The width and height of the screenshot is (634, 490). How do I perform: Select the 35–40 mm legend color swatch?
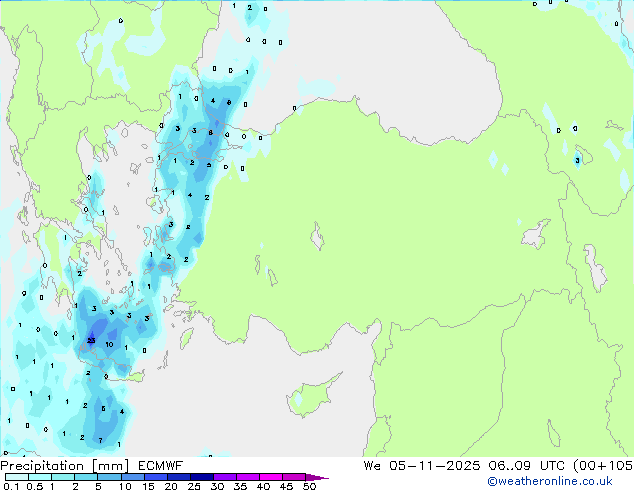pyautogui.click(x=247, y=477)
